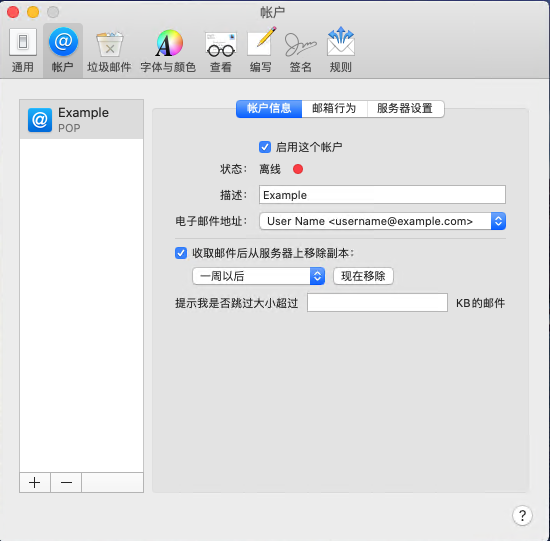This screenshot has width=550, height=541.
Task: Toggle the 收取邮件后从服务器上移除副本 checkbox
Action: point(181,253)
